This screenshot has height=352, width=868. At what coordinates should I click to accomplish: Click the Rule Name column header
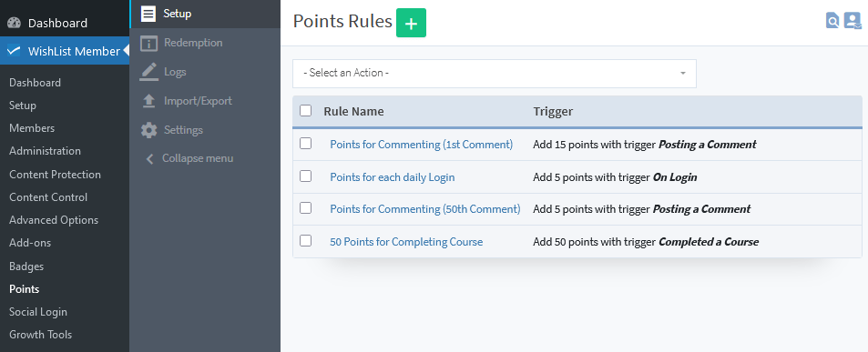[353, 112]
